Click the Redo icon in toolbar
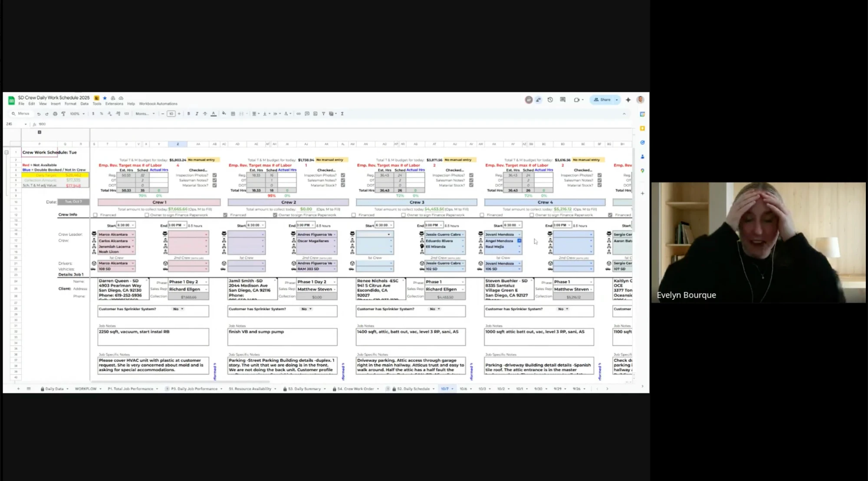Image resolution: width=868 pixels, height=481 pixels. point(47,114)
